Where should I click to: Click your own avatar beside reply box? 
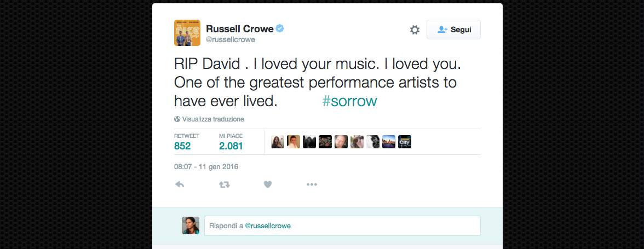191,225
